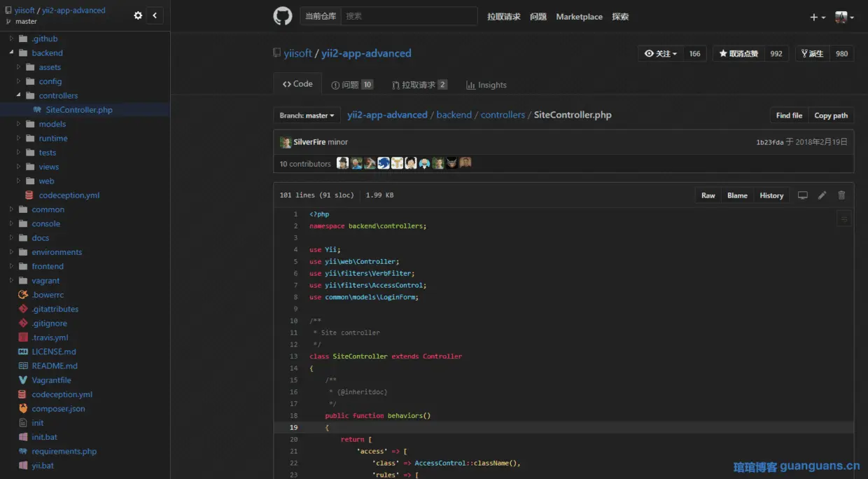
Task: Click SiteController.php file icon in tree
Action: 37,110
